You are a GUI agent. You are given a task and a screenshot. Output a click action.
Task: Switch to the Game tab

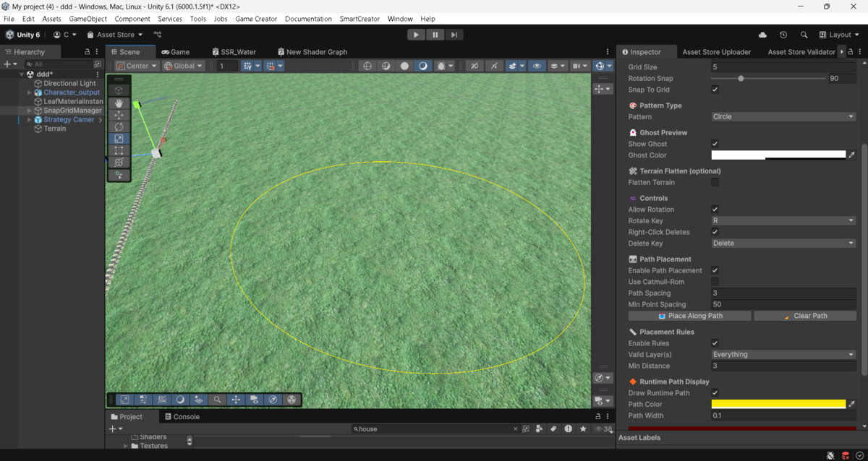pos(176,52)
